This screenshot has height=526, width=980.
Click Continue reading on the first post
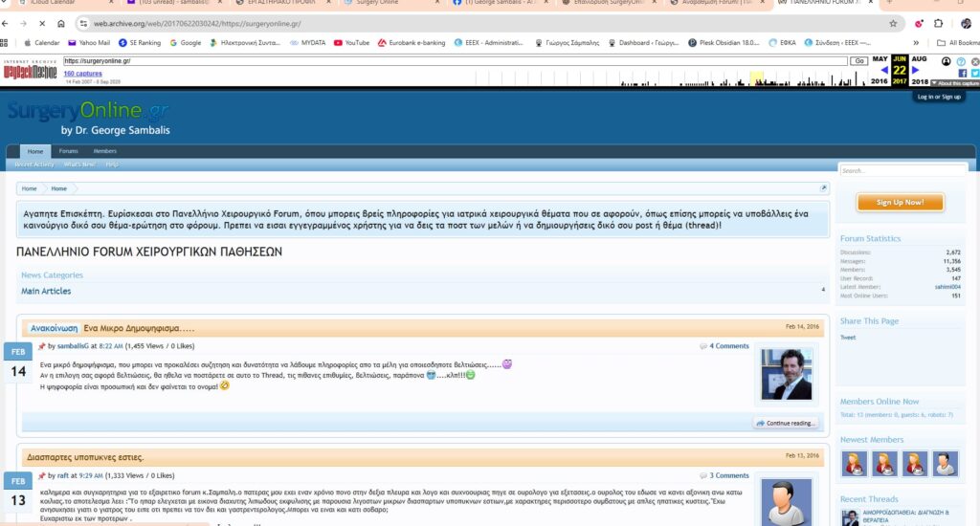point(785,423)
